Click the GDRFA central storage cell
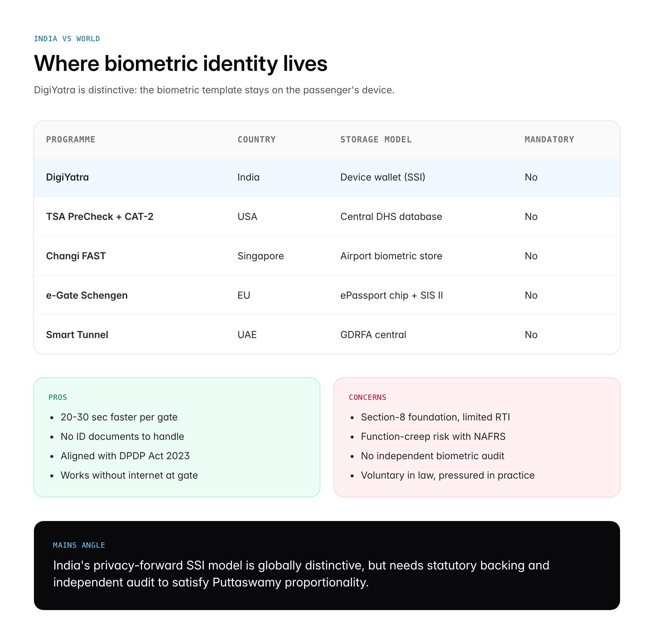This screenshot has height=644, width=654. pos(373,334)
